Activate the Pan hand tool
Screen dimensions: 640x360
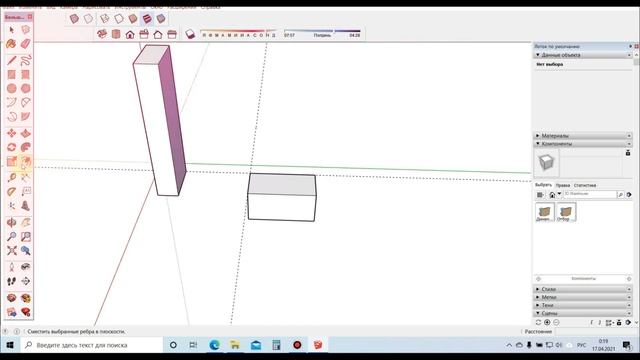pos(26,223)
